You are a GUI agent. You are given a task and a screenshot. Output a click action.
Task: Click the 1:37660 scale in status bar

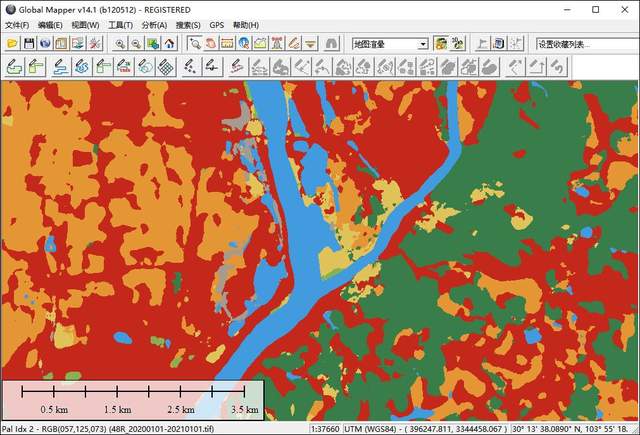tap(325, 428)
